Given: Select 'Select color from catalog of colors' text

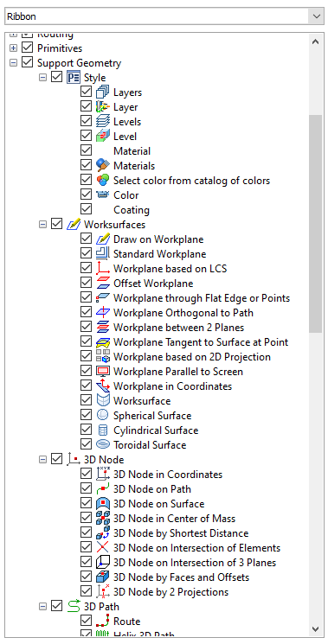Looking at the screenshot, I should [x=191, y=181].
